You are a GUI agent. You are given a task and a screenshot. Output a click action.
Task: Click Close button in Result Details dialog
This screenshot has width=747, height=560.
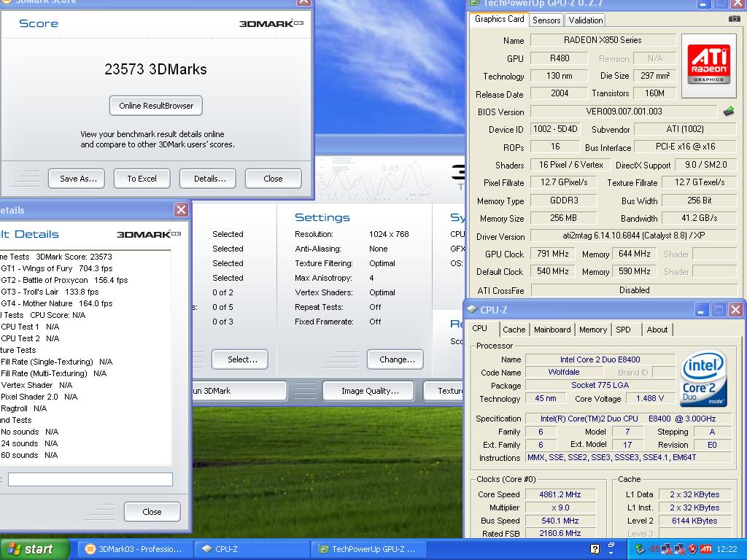pyautogui.click(x=152, y=512)
